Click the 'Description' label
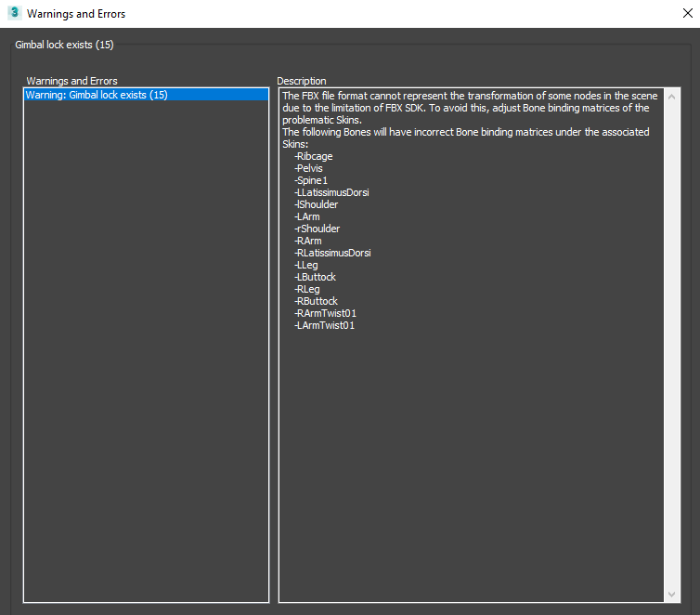Viewport: 700px width, 615px height. tap(302, 81)
